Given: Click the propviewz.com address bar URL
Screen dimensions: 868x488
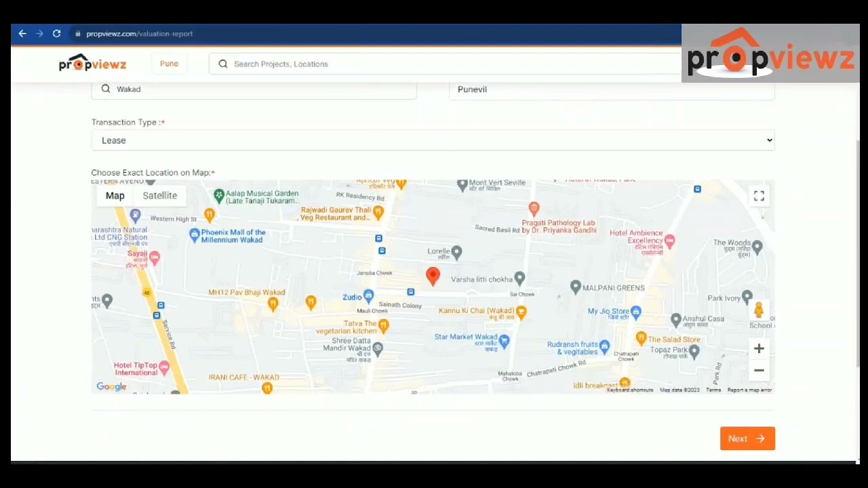Looking at the screenshot, I should tap(140, 33).
